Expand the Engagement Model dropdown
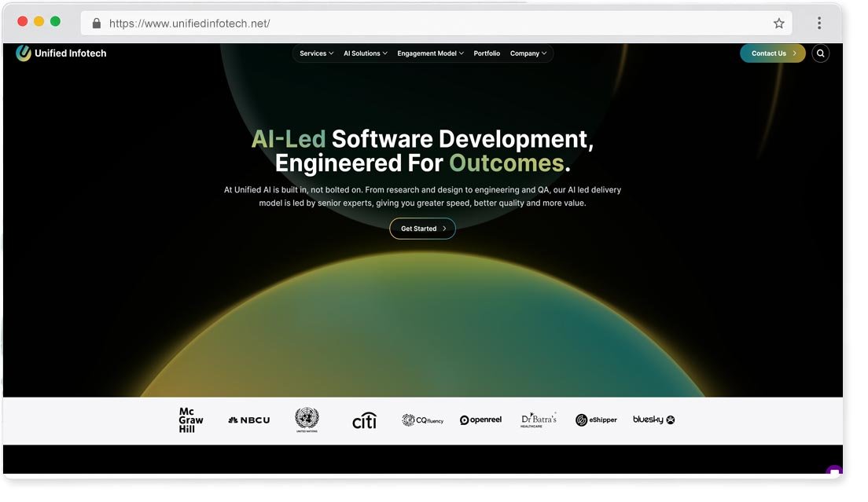The image size is (868, 502). pos(431,53)
